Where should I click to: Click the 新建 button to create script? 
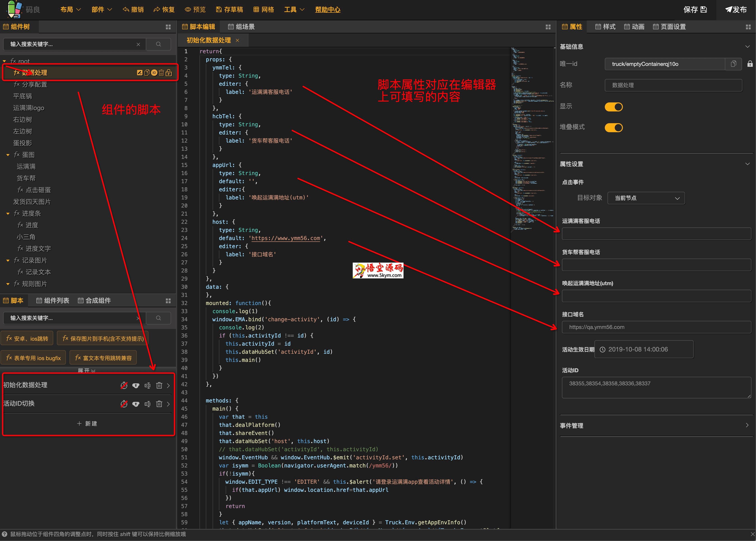point(87,423)
